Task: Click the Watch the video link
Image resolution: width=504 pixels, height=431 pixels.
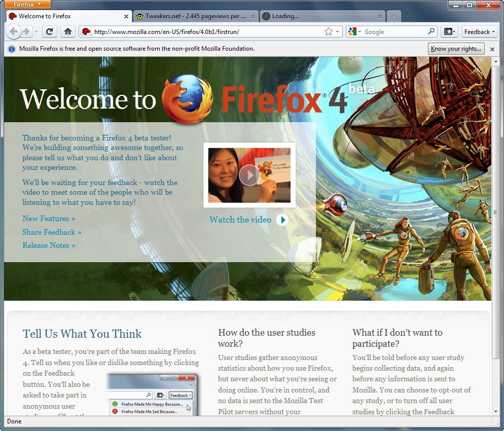Action: (x=240, y=220)
